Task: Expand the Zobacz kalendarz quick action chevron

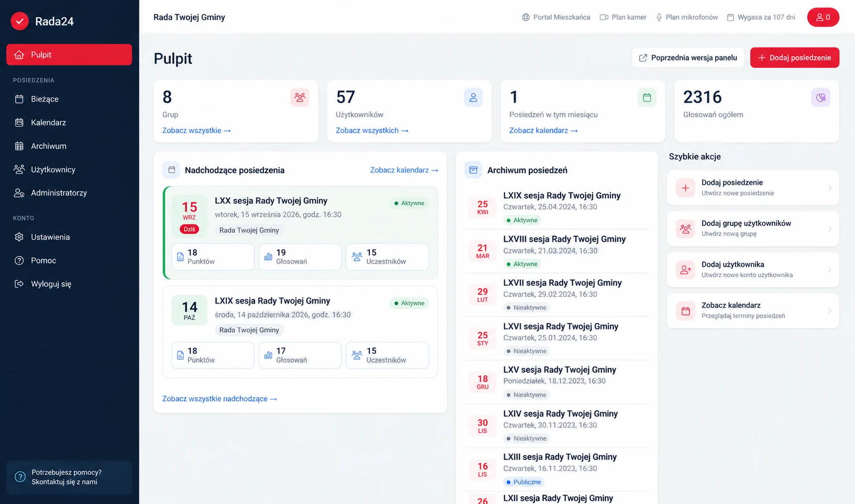Action: [829, 310]
